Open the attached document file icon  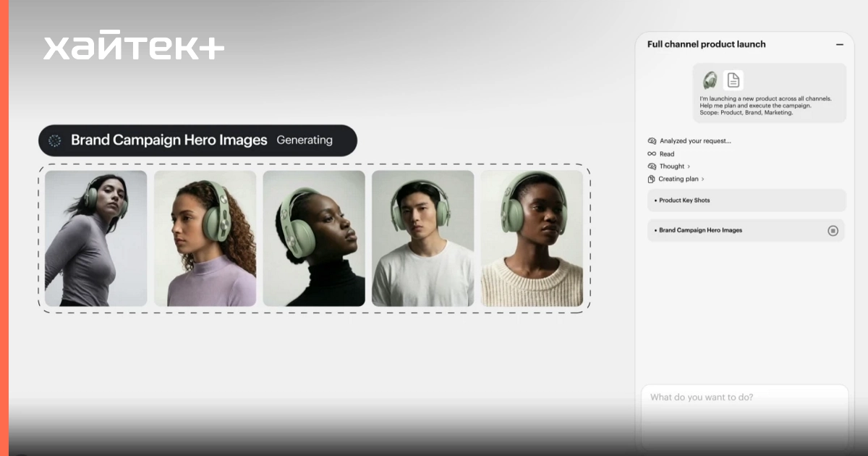click(x=733, y=80)
